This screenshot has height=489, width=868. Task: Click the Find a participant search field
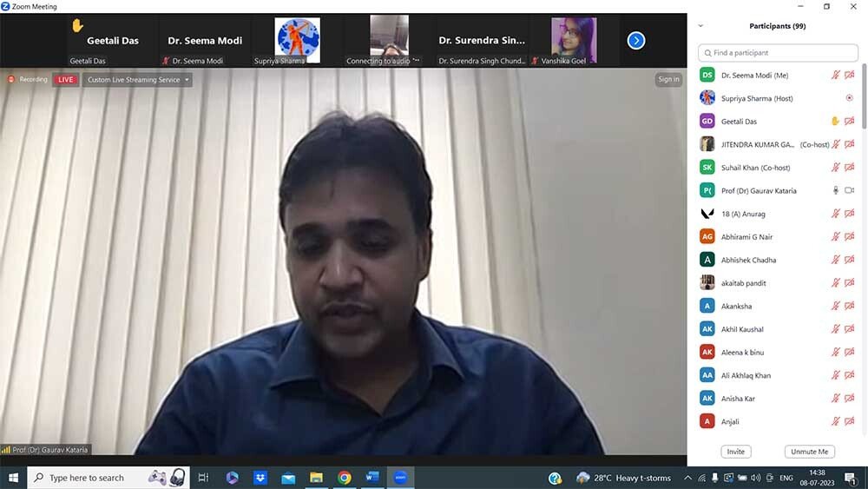pos(778,53)
